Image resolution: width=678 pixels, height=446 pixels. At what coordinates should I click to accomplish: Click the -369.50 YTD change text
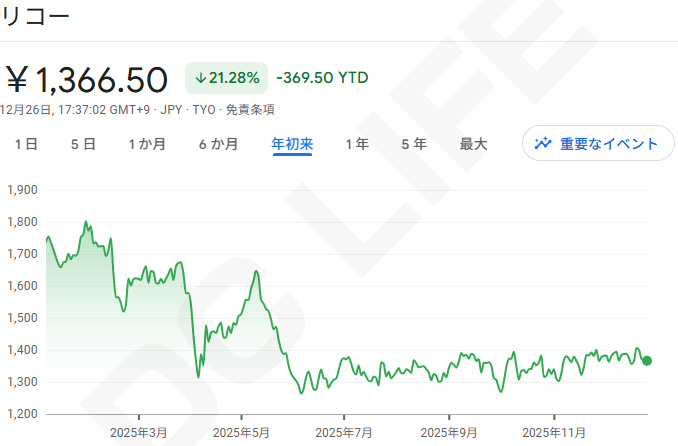(322, 78)
